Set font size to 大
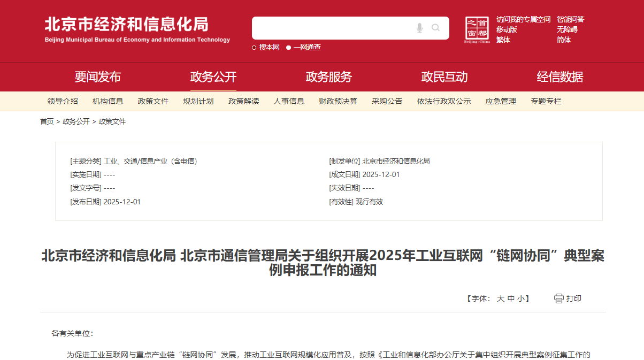 pos(501,298)
